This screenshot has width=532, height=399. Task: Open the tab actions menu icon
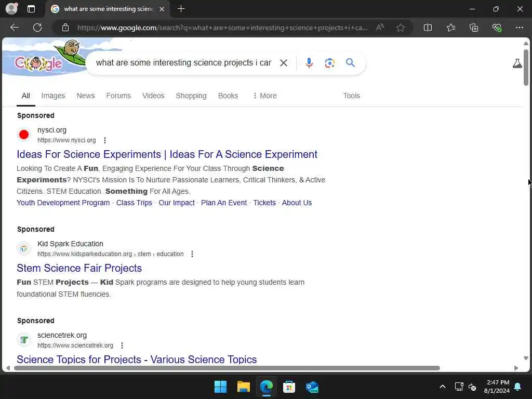pyautogui.click(x=31, y=9)
